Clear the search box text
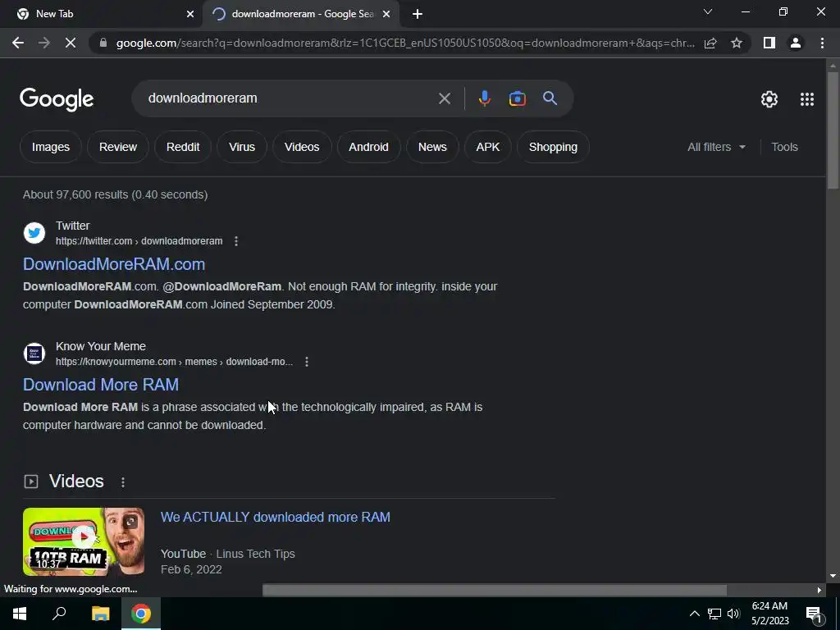 [444, 98]
